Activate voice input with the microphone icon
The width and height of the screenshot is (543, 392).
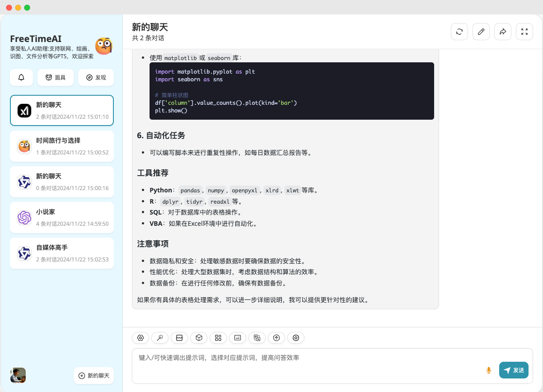(489, 370)
